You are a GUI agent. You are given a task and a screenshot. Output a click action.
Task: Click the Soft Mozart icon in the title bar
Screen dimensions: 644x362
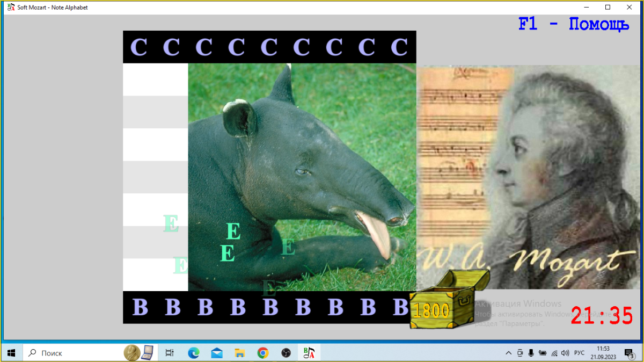click(x=10, y=8)
